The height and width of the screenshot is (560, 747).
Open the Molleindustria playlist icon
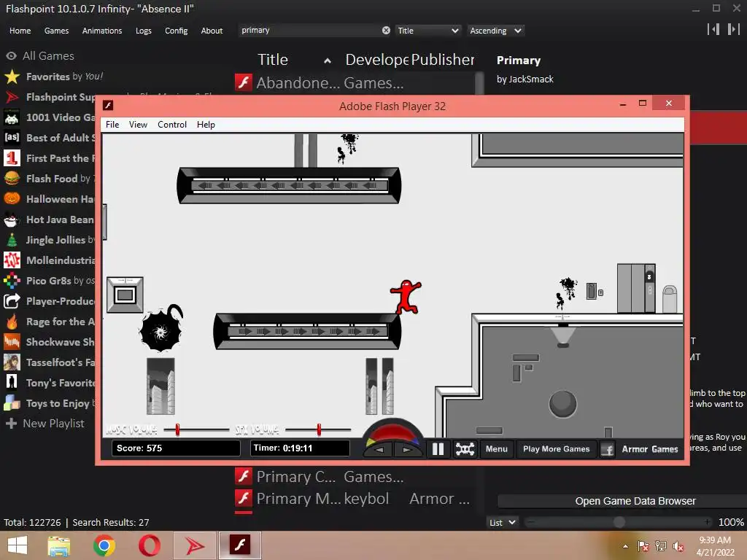[x=12, y=260]
